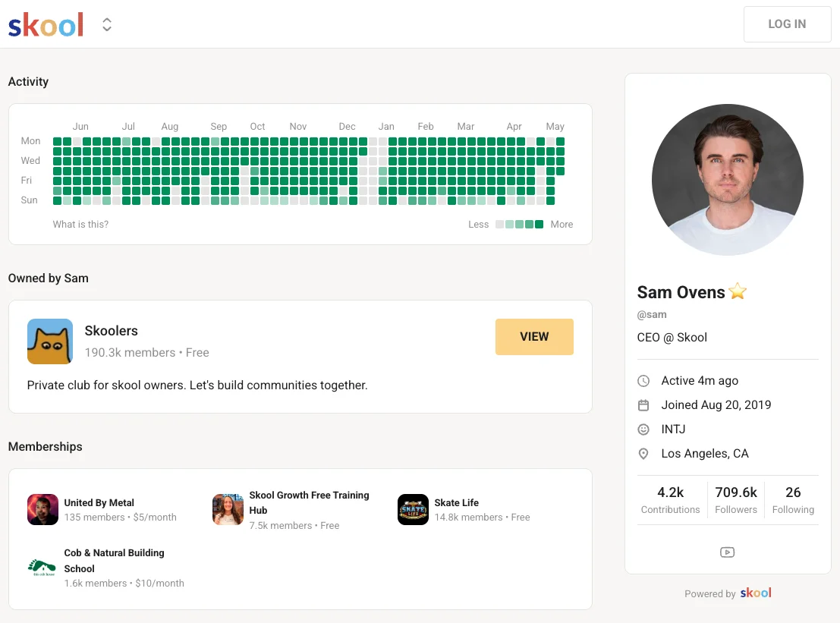This screenshot has height=623, width=840.
Task: Open the Skate Life group icon
Action: pos(413,509)
